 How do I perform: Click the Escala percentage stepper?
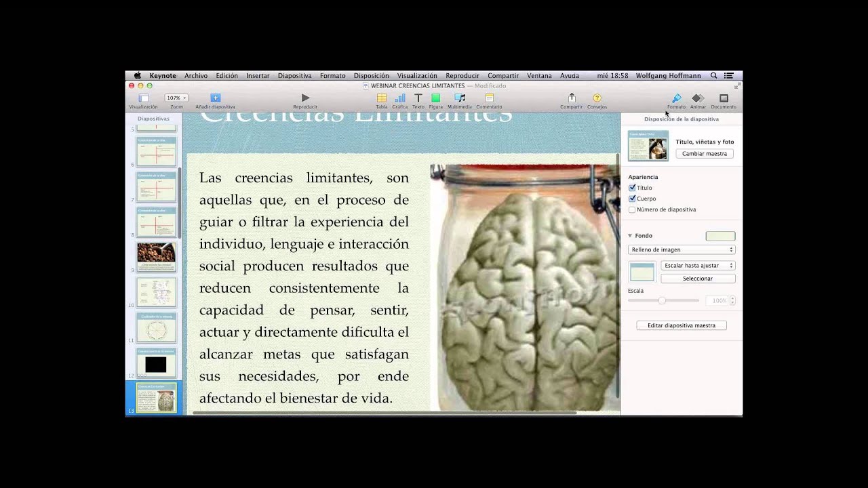pyautogui.click(x=732, y=300)
